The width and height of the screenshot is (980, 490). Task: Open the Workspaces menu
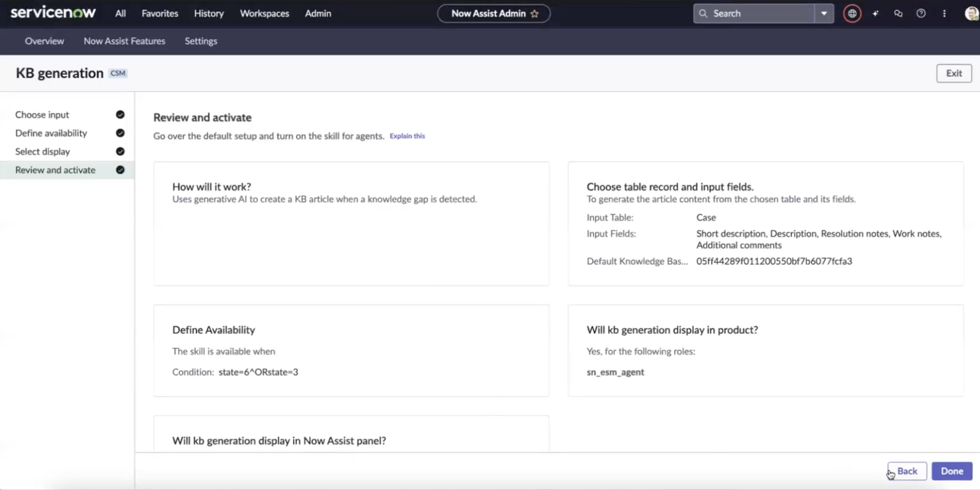pos(264,13)
